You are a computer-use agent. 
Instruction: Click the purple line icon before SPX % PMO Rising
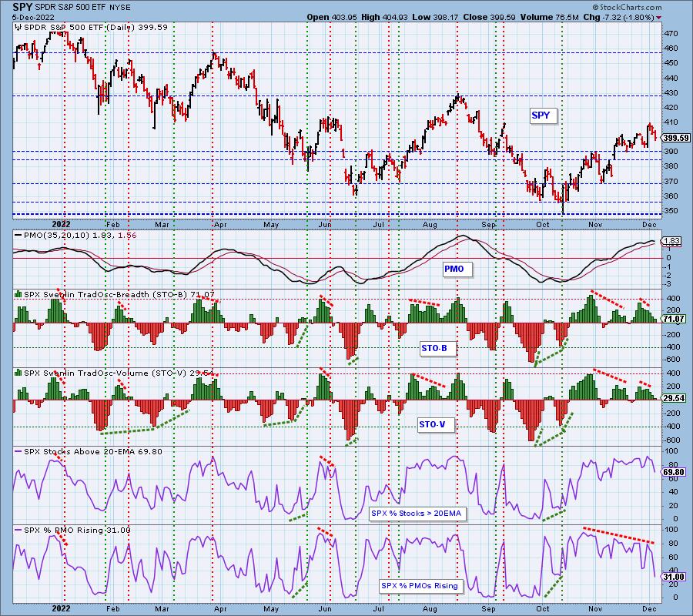[x=18, y=531]
